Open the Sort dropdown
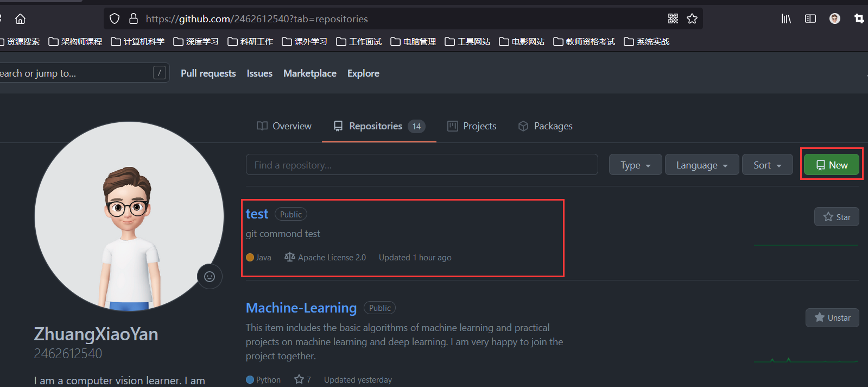This screenshot has height=387, width=868. coord(767,165)
